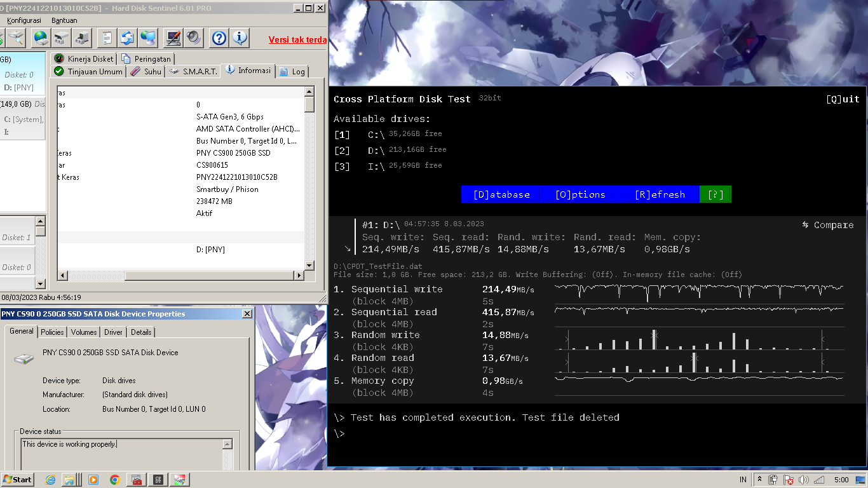Switch to the CPDT taskbar button
This screenshot has height=488, width=868.
158,480
